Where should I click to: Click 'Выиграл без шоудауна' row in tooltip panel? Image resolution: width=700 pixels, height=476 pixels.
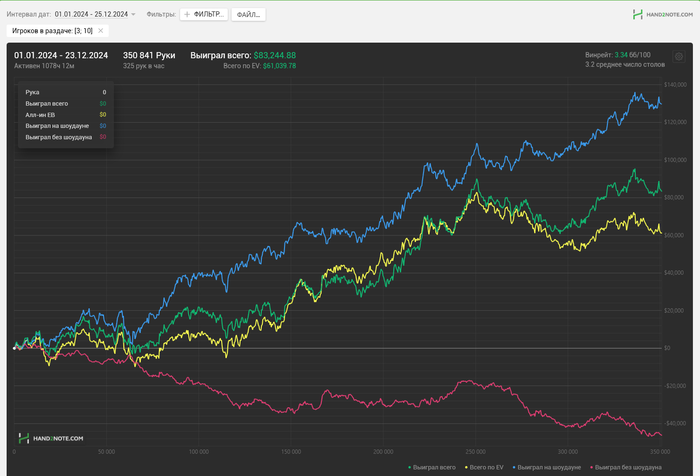66,137
